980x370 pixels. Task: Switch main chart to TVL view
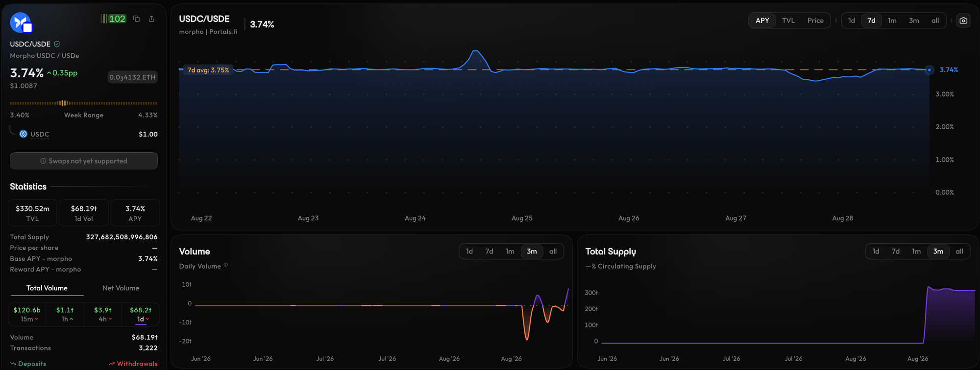[788, 21]
